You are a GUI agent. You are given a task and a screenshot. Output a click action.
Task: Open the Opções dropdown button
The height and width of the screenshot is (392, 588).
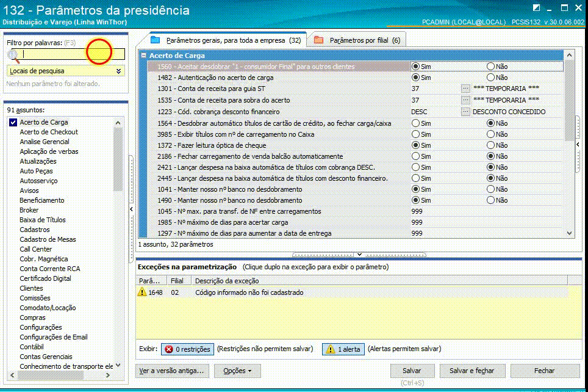tap(237, 371)
